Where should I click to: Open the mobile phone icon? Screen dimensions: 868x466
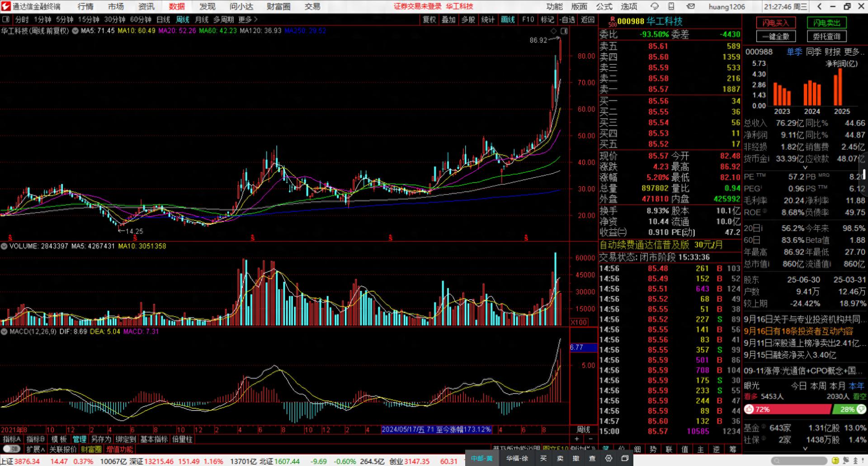coord(671,6)
